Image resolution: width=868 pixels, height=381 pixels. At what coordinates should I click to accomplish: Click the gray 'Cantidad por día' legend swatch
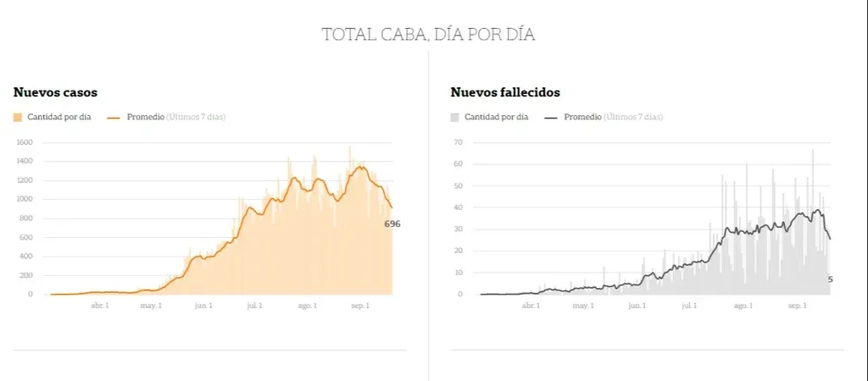[455, 117]
